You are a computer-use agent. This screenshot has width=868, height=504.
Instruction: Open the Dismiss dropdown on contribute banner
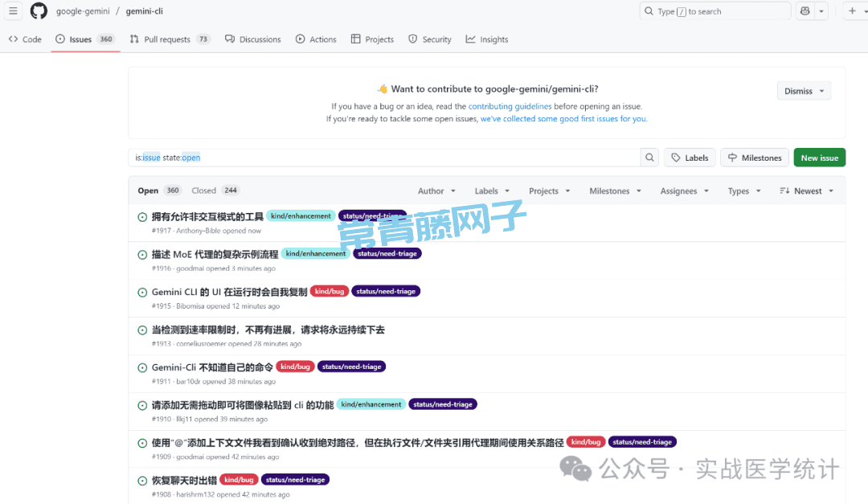pyautogui.click(x=804, y=91)
